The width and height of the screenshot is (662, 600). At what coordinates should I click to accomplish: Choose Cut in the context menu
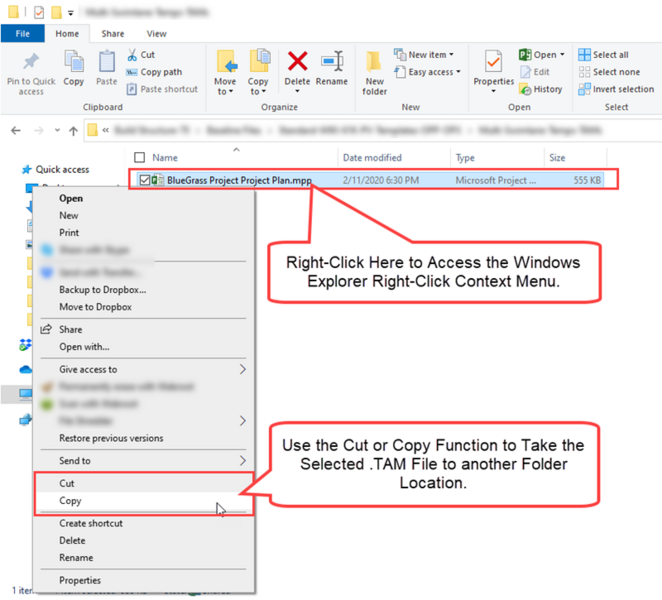[67, 483]
